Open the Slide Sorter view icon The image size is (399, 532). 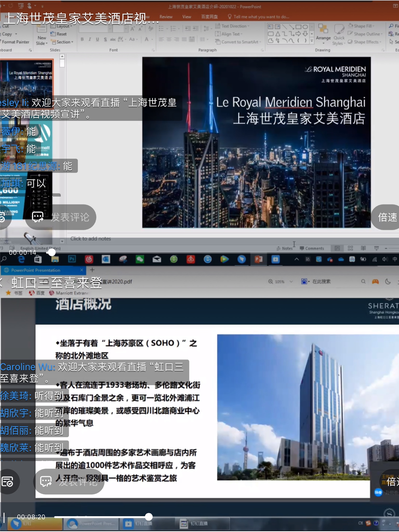coord(350,248)
